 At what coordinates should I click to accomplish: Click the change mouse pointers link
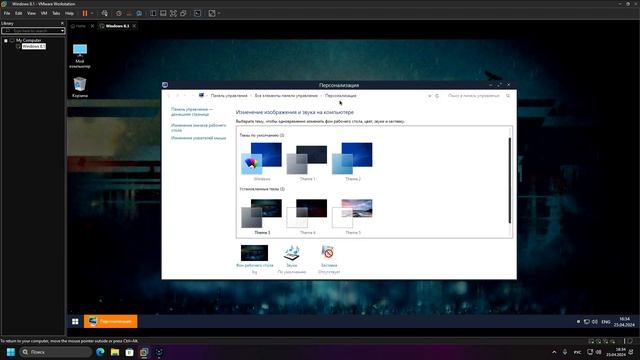pos(198,138)
